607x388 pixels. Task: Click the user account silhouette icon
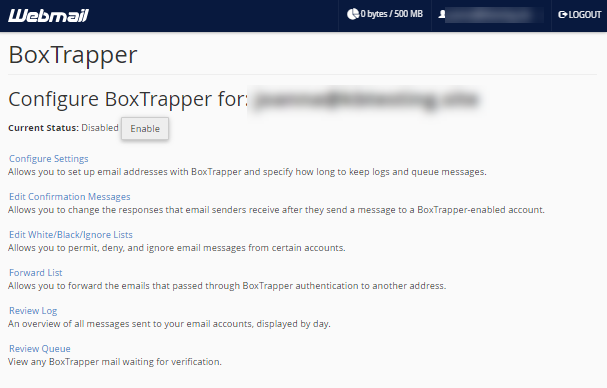(442, 14)
